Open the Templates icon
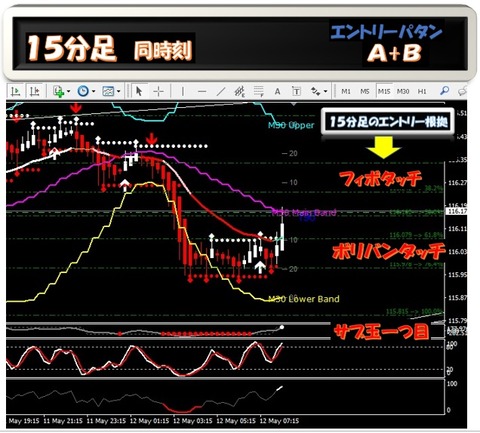 pos(108,91)
